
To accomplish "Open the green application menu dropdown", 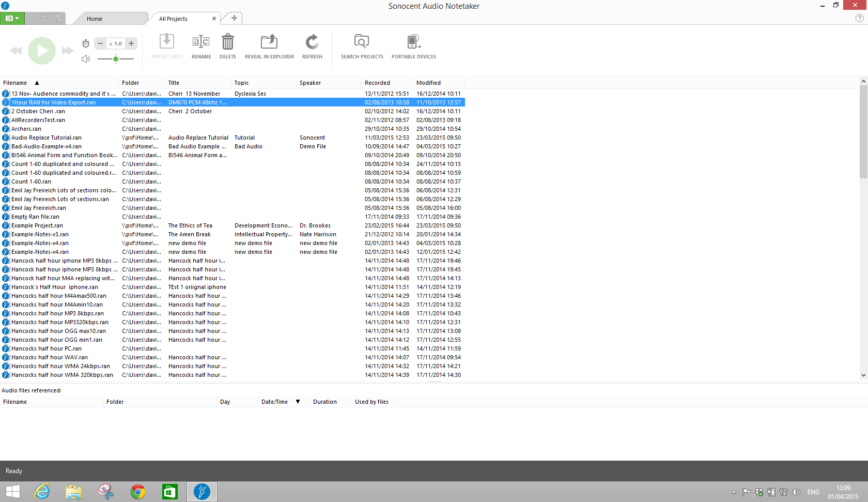I will pos(12,18).
